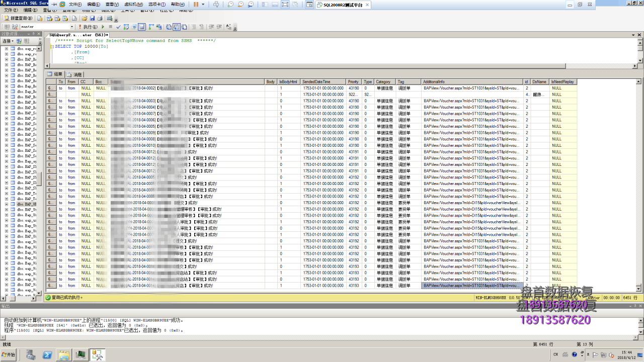
Task: Click the VMware take snapshot clock icon
Action: pos(230,4)
